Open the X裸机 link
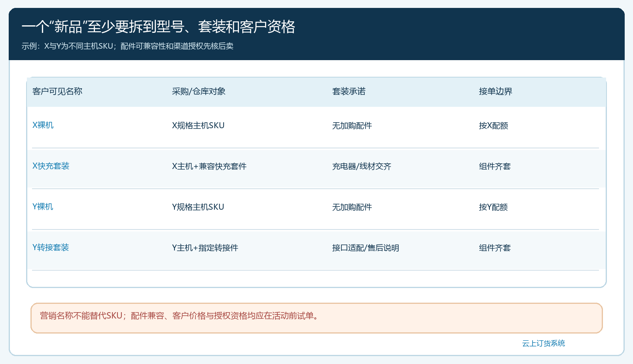 tap(43, 125)
